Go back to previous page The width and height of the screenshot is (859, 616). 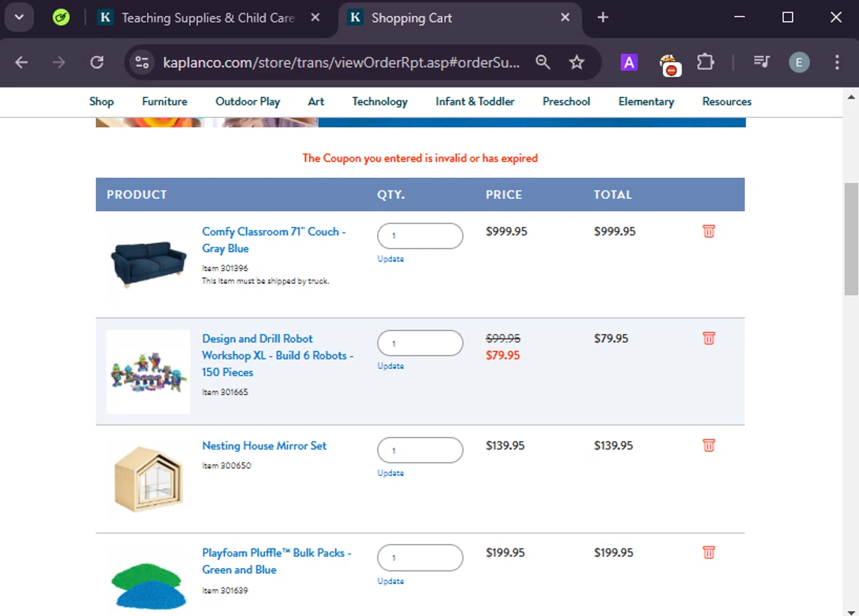pos(22,62)
